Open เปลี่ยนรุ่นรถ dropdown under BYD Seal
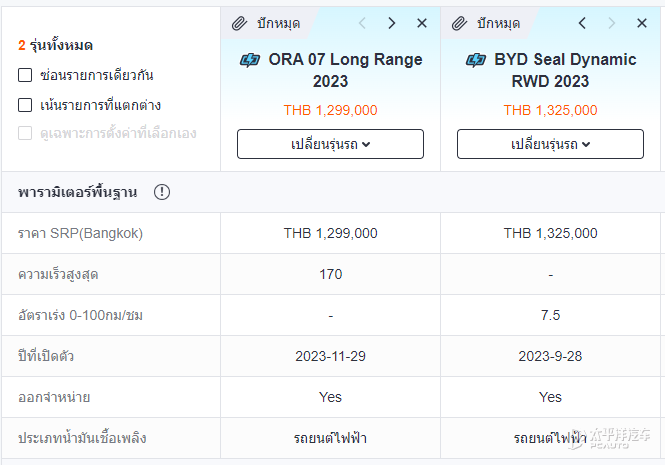 point(551,144)
